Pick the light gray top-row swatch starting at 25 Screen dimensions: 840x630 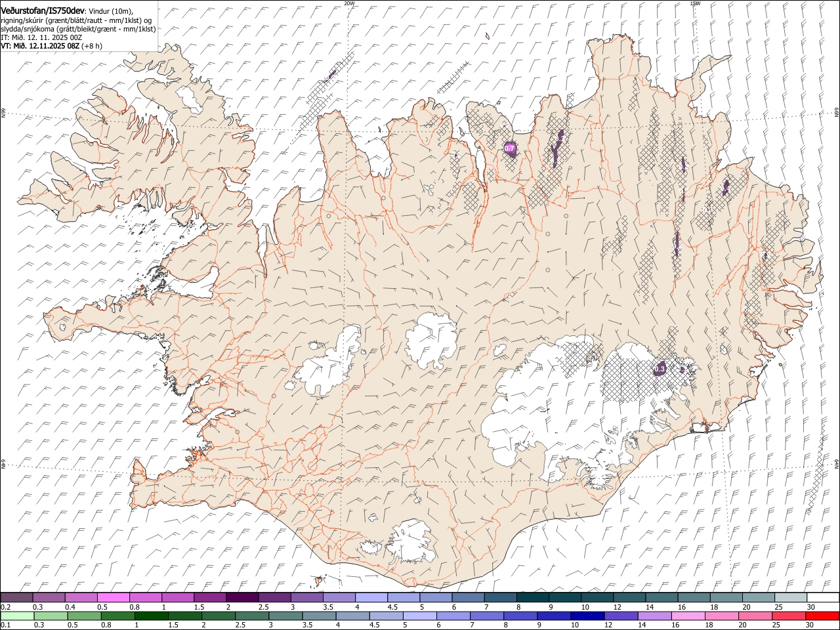790,597
